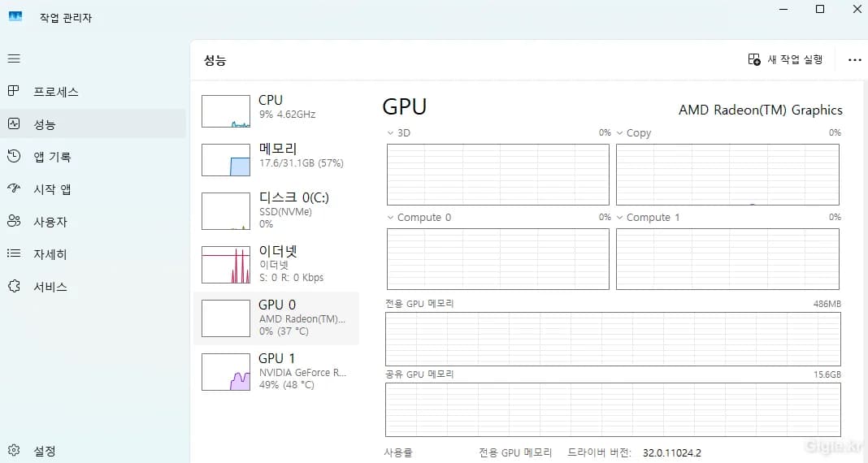This screenshot has height=463, width=868.
Task: Click the 3D usage graph
Action: [498, 175]
